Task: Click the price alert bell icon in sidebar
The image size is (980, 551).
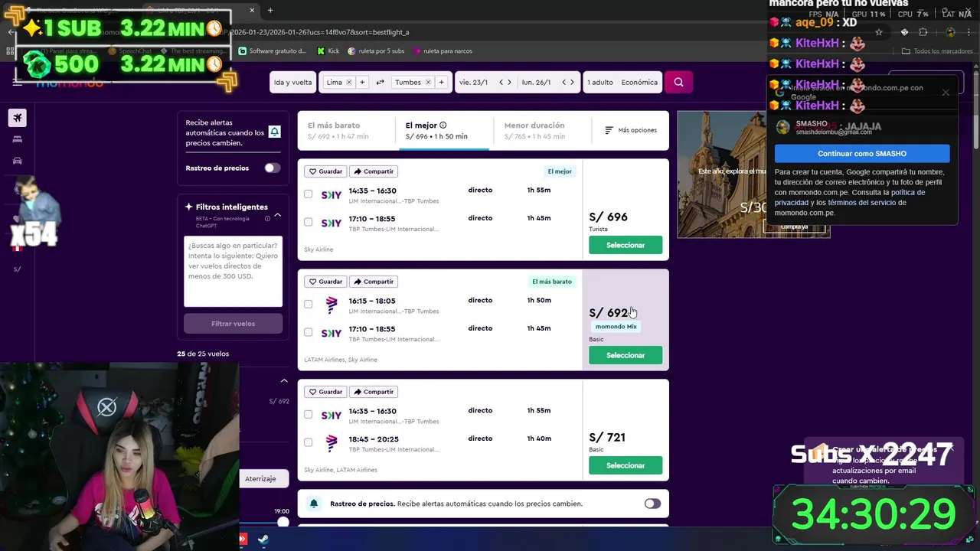Action: click(274, 132)
